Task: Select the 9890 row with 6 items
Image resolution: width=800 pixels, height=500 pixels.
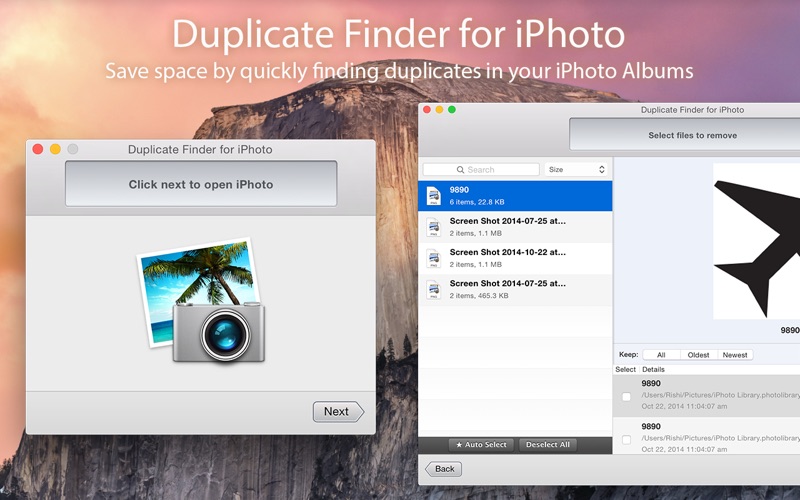Action: 515,195
